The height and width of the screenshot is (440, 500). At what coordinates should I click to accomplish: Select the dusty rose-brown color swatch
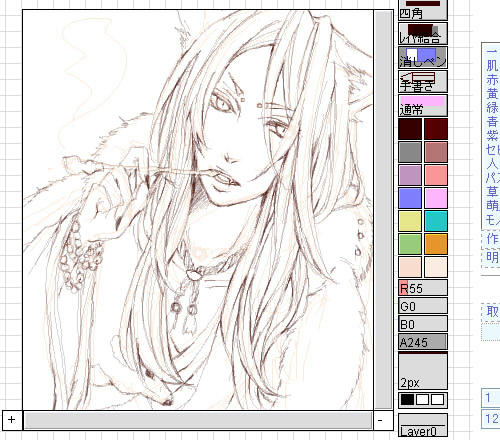pyautogui.click(x=436, y=152)
